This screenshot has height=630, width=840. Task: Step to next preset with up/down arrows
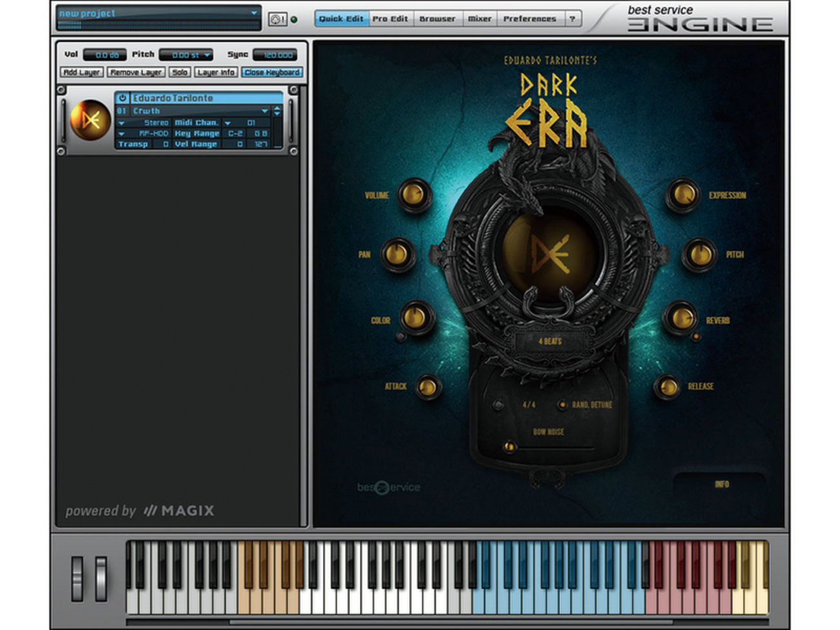click(x=277, y=111)
